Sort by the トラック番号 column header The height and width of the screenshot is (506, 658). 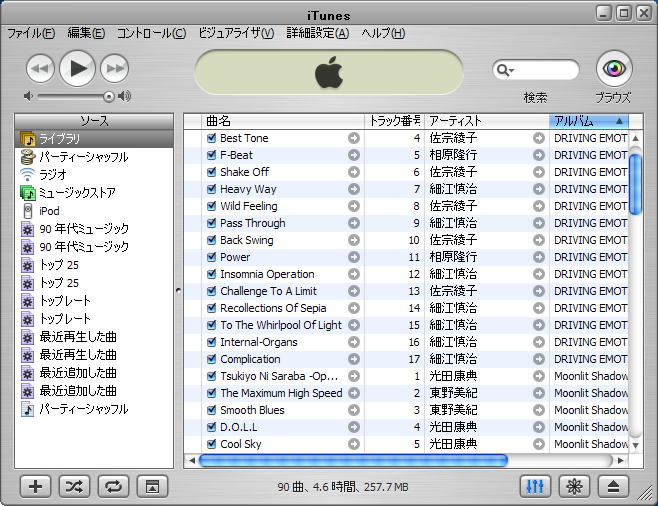pos(394,121)
